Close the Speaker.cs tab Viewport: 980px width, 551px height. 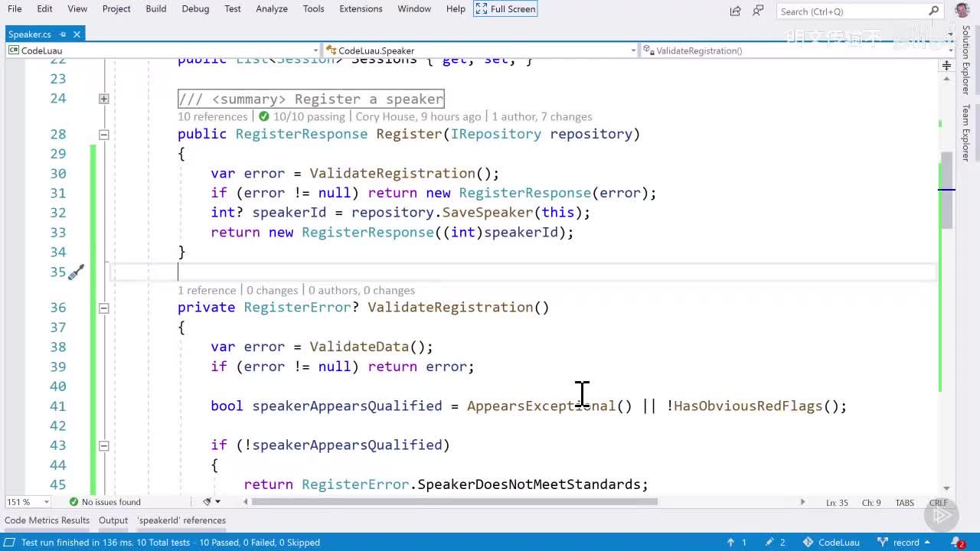[77, 34]
